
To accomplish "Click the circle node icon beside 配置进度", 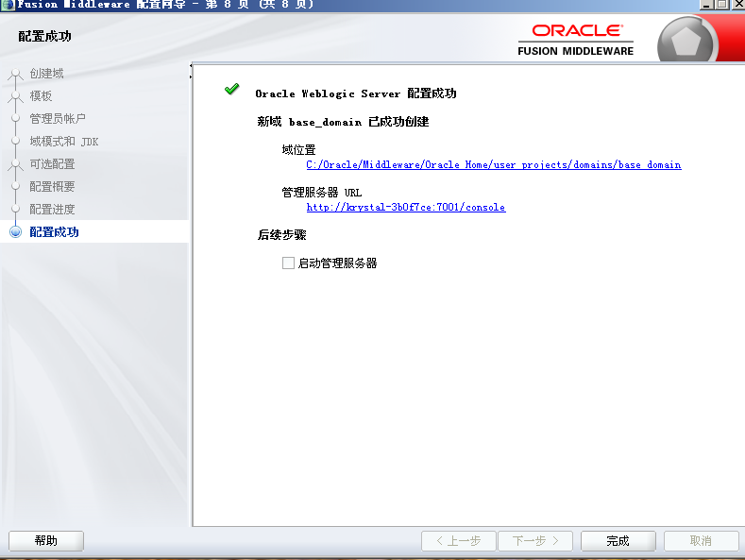I will [16, 209].
